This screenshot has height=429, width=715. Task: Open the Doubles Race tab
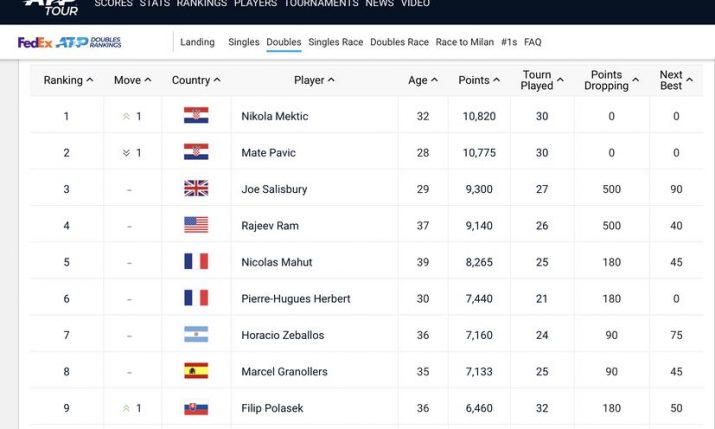click(399, 42)
